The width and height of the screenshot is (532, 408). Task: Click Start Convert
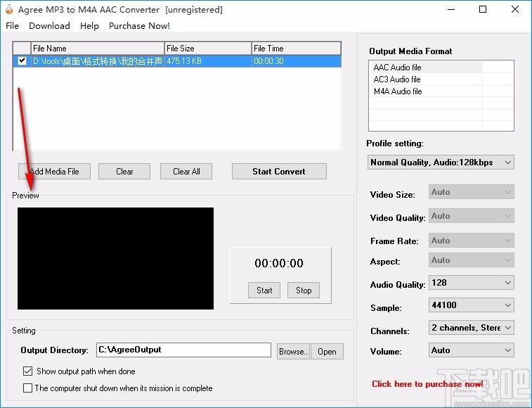(279, 171)
